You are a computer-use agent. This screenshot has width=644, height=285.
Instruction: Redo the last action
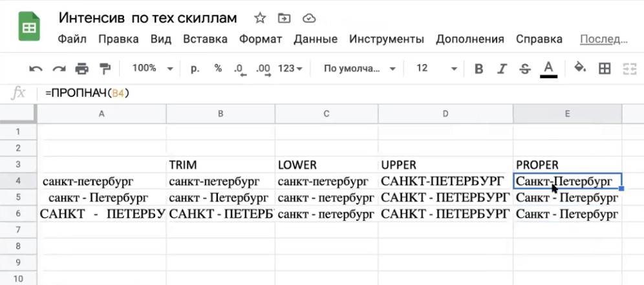point(59,69)
